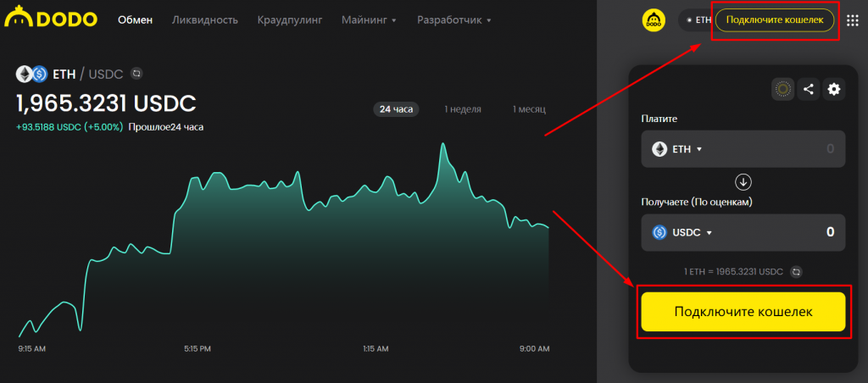Open the USDC receive token dropdown

point(682,232)
